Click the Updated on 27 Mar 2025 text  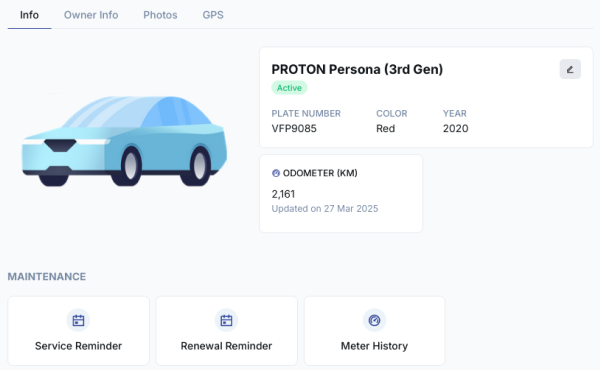point(325,209)
